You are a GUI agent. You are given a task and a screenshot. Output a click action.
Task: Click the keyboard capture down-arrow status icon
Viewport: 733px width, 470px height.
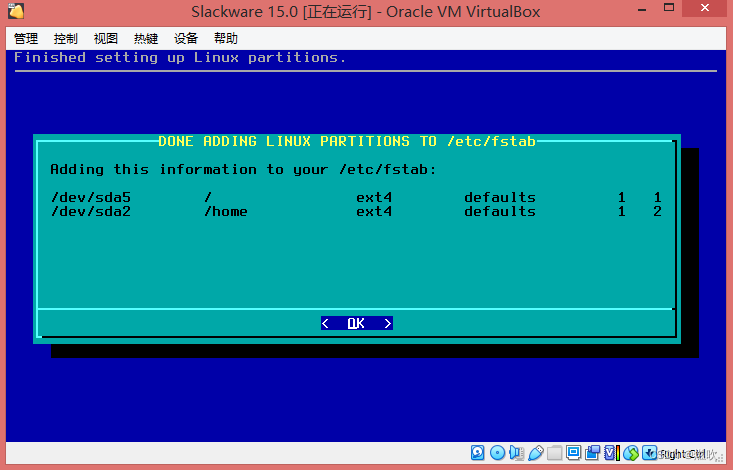point(649,452)
